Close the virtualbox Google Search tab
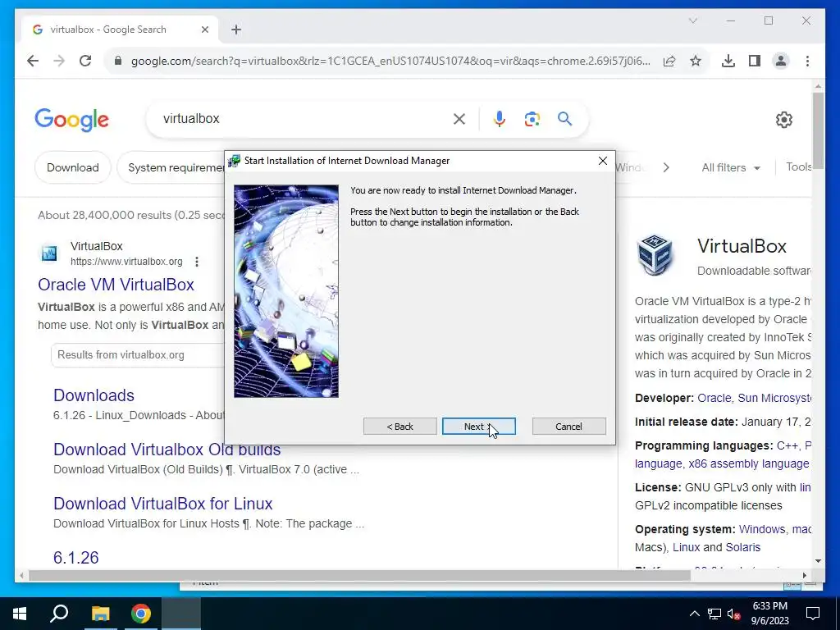This screenshot has width=840, height=630. [204, 30]
